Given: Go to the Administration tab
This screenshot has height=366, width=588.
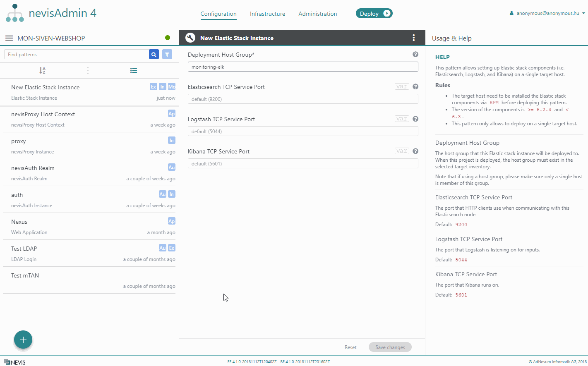Looking at the screenshot, I should click(x=318, y=14).
